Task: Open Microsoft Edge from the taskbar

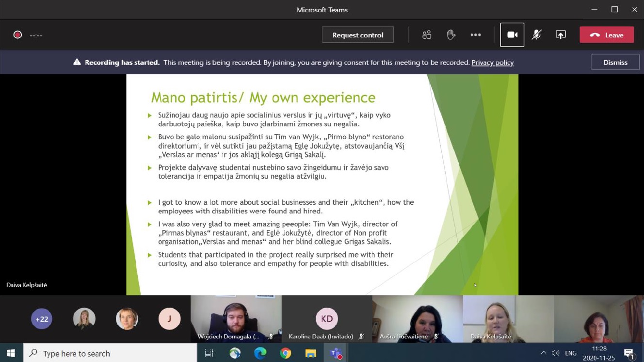Action: click(260, 353)
